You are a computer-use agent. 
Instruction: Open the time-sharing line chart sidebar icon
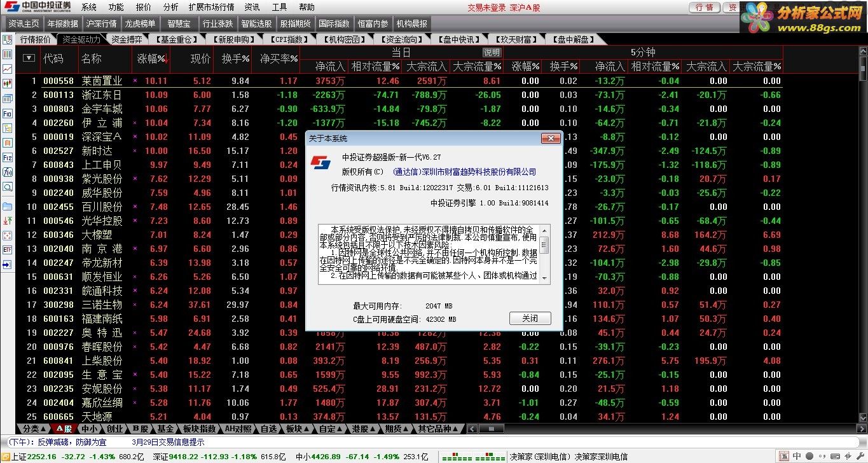tap(8, 69)
